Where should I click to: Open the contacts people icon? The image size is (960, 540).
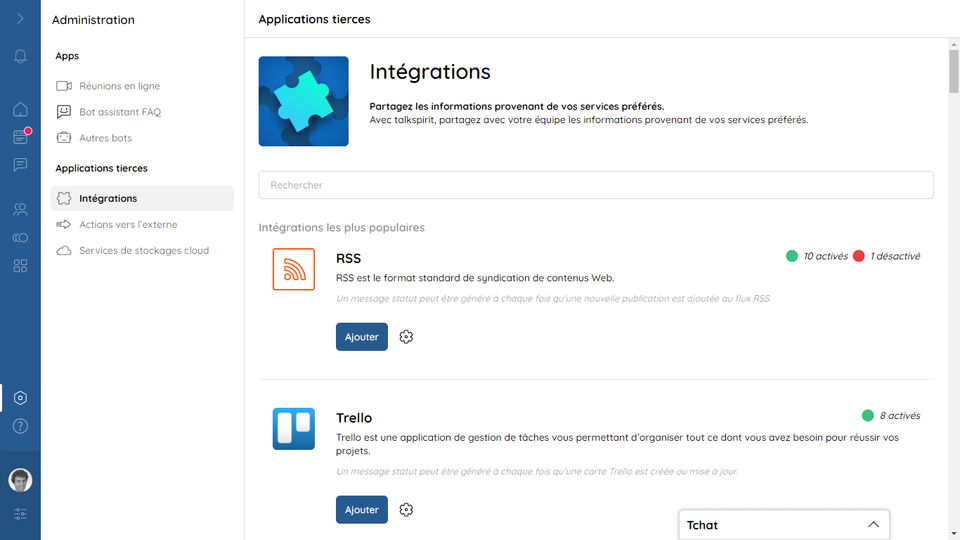pos(20,210)
